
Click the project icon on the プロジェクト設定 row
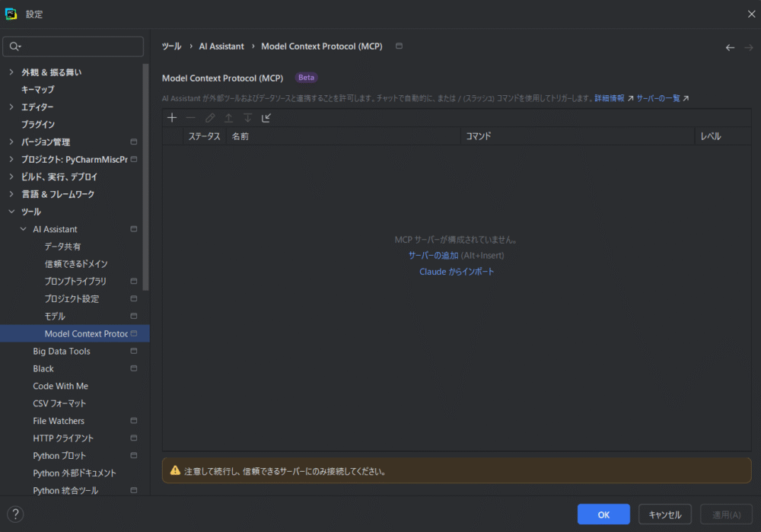[134, 298]
